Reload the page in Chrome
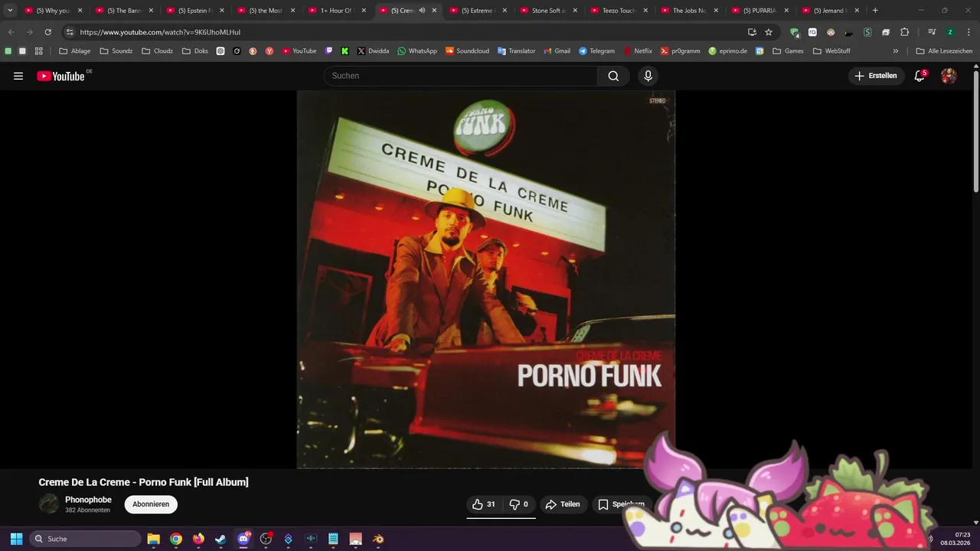The width and height of the screenshot is (980, 551). coord(47,32)
